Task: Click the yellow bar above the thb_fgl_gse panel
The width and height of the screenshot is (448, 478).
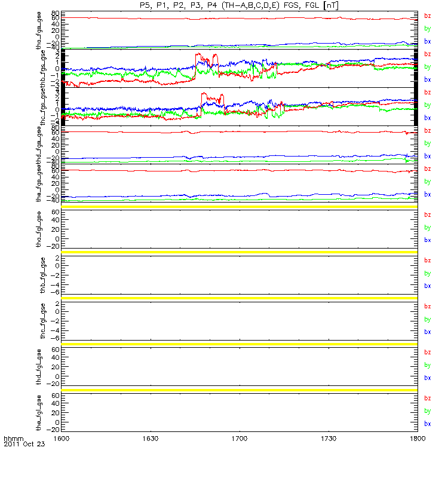Action: click(x=240, y=252)
